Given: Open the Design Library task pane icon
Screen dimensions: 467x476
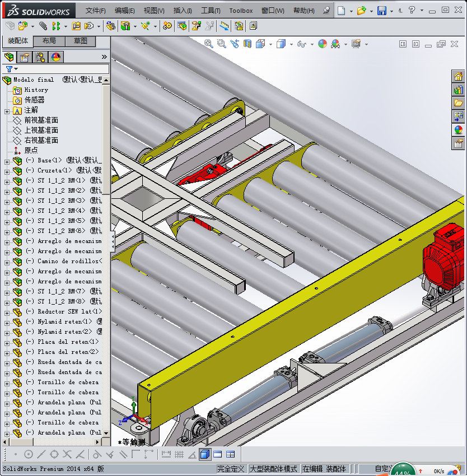Looking at the screenshot, I should (x=459, y=90).
